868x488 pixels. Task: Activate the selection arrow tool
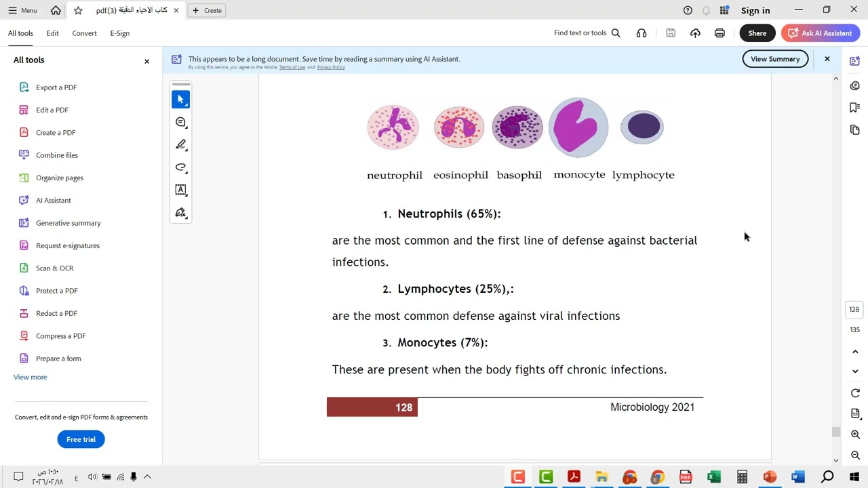pyautogui.click(x=180, y=100)
